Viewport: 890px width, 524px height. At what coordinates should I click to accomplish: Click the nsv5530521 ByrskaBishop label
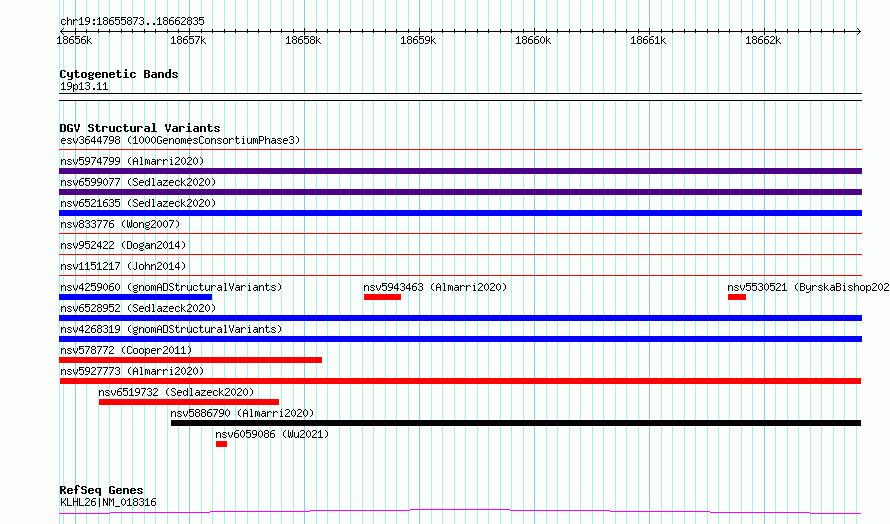tap(808, 287)
